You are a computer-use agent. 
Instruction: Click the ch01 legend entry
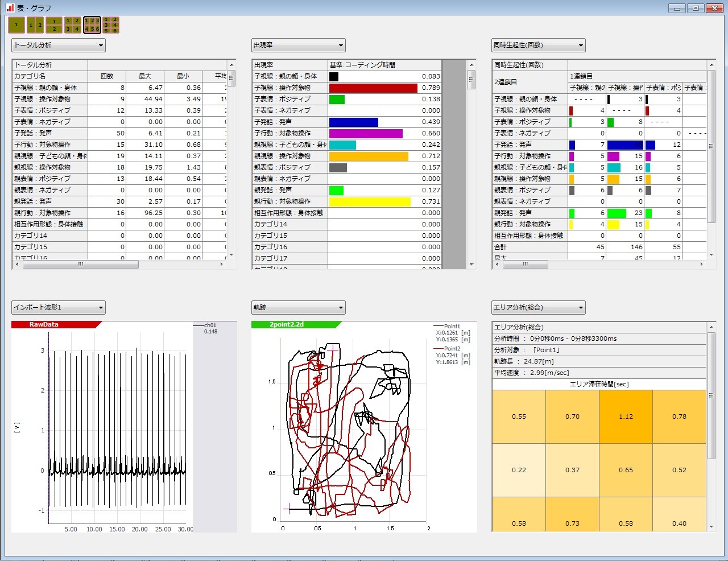click(x=205, y=325)
